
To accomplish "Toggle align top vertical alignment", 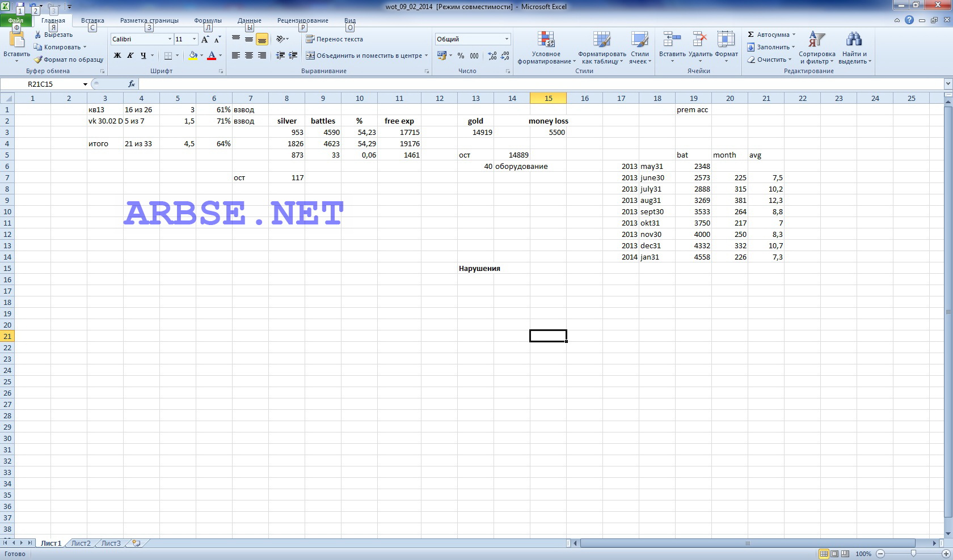I will pos(236,39).
